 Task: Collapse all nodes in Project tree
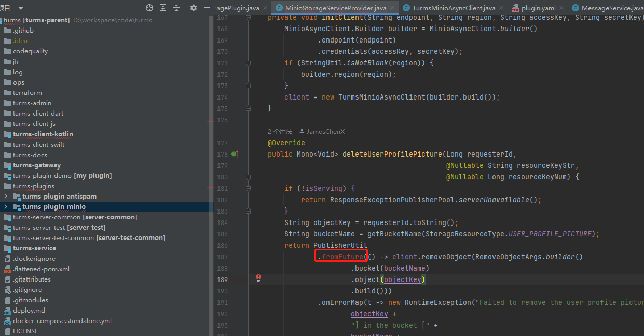[x=177, y=8]
